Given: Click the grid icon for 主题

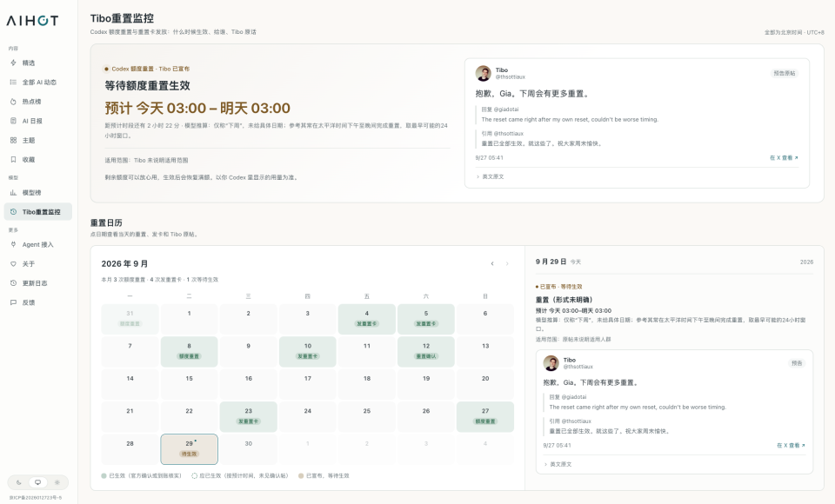Looking at the screenshot, I should tap(13, 140).
